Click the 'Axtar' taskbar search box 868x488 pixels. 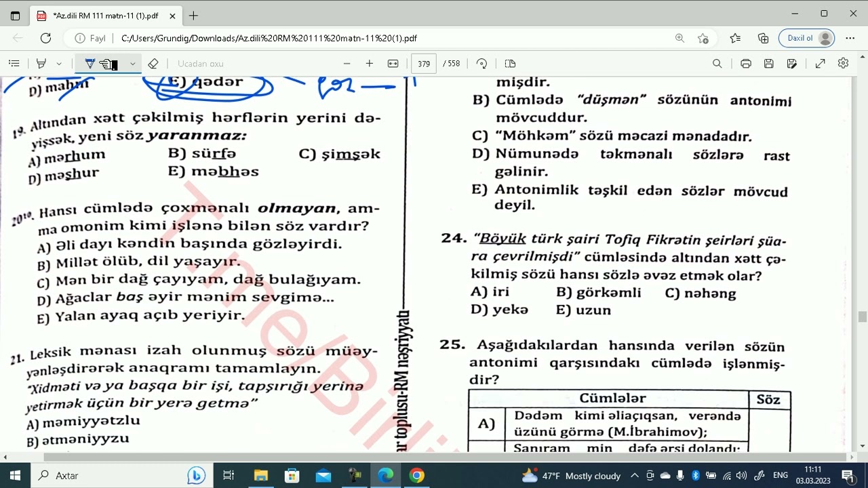click(122, 476)
